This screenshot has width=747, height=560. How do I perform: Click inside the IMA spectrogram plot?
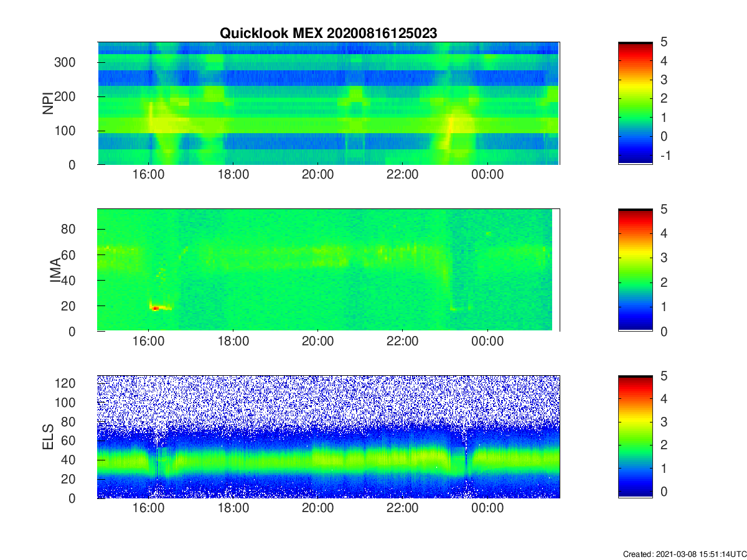(x=329, y=270)
